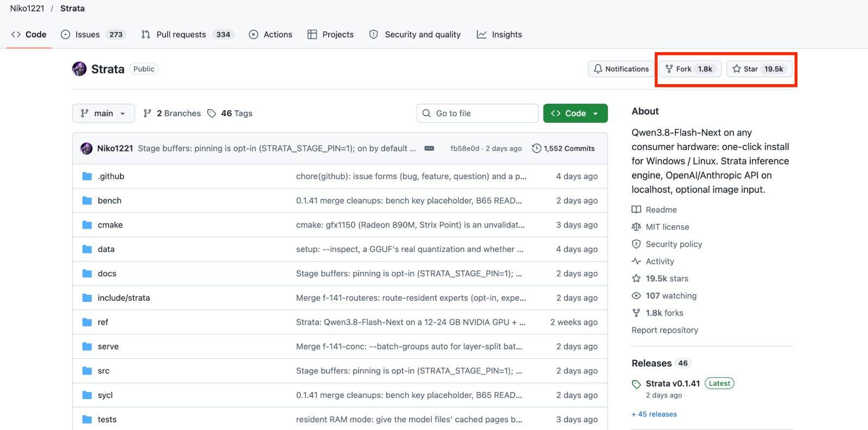The height and width of the screenshot is (430, 868).
Task: Show the + 45 releases link
Action: [x=654, y=414]
